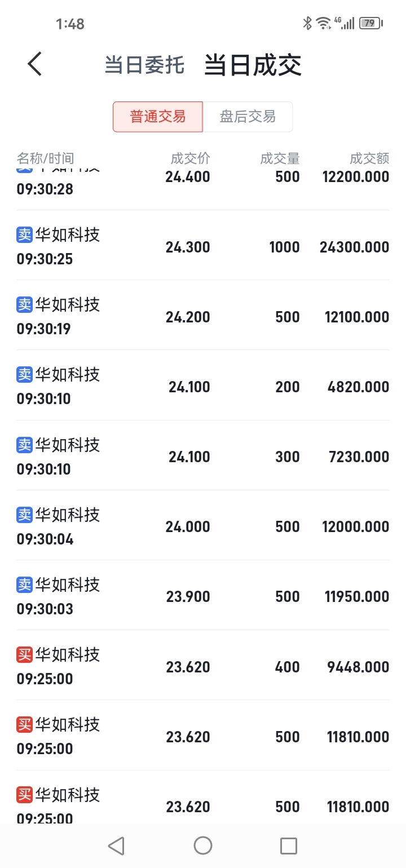Tap the sell badge at 09:30:25
The image size is (406, 868).
tap(25, 234)
